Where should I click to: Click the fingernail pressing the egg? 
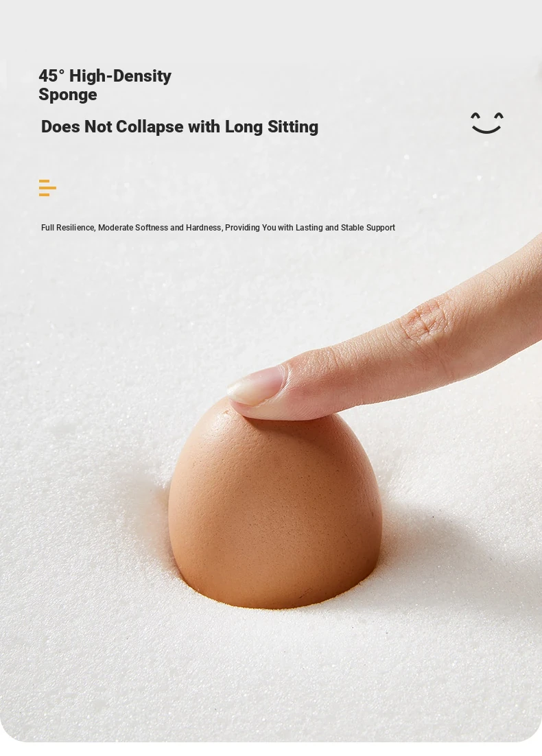point(256,384)
